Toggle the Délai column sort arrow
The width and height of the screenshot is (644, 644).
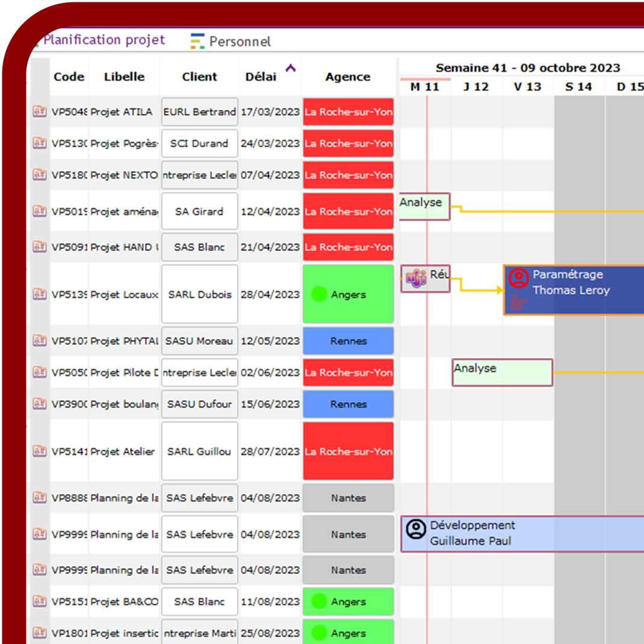point(291,69)
